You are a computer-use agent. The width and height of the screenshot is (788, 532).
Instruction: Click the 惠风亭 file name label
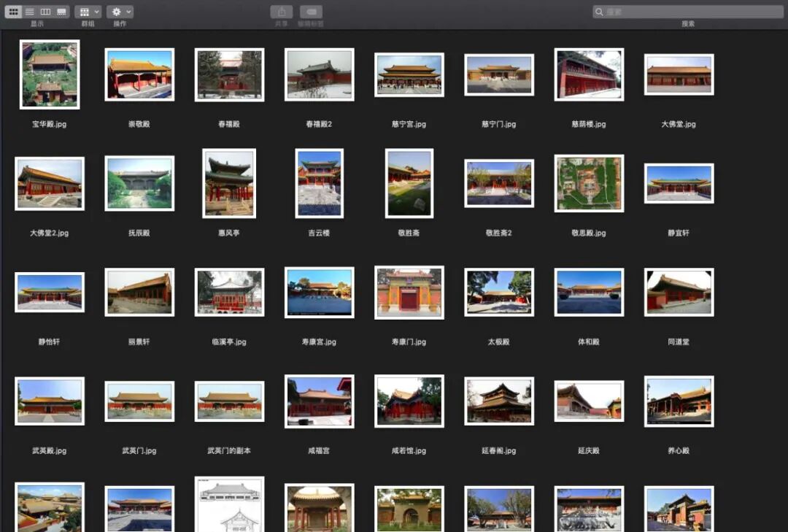pyautogui.click(x=229, y=233)
